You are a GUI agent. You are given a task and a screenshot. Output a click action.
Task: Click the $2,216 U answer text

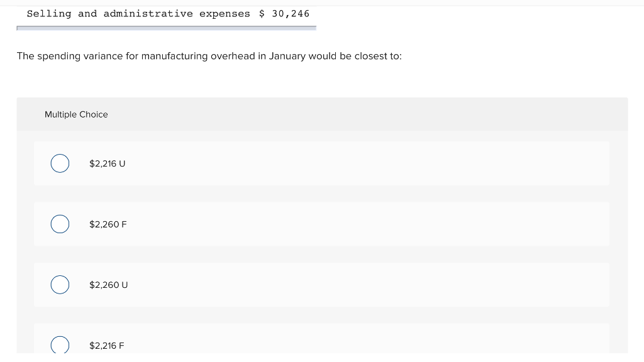pyautogui.click(x=107, y=163)
